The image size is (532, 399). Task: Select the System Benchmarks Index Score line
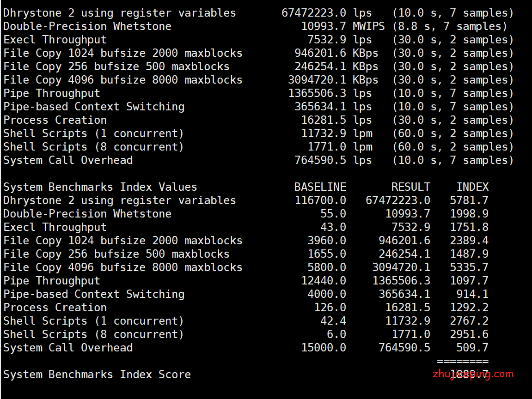(x=97, y=375)
